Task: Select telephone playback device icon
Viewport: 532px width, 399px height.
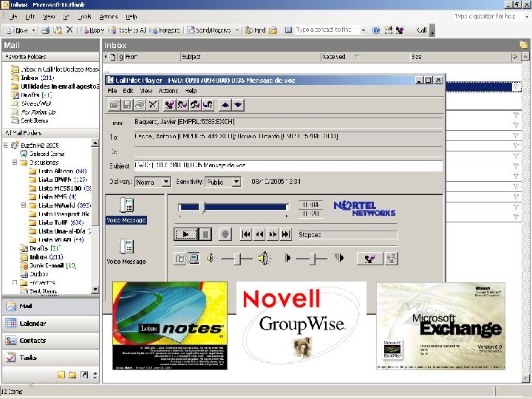Action: pos(180,259)
